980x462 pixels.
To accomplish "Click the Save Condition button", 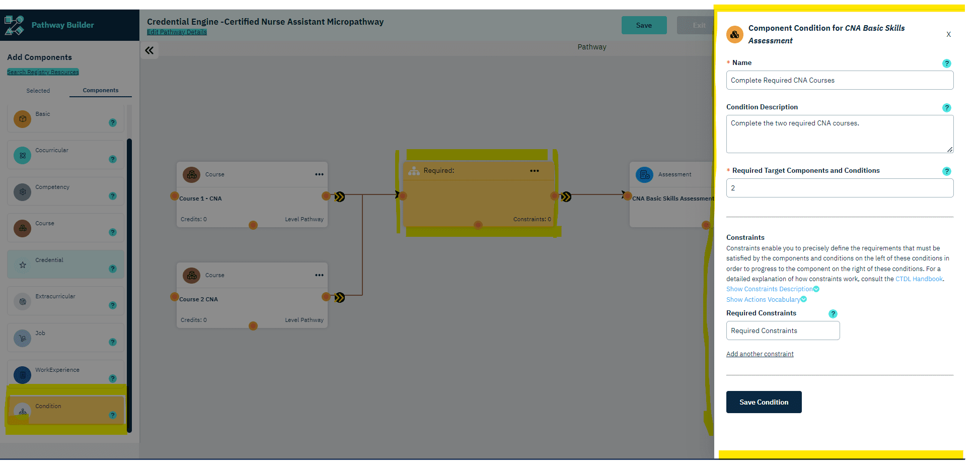I will click(x=764, y=402).
